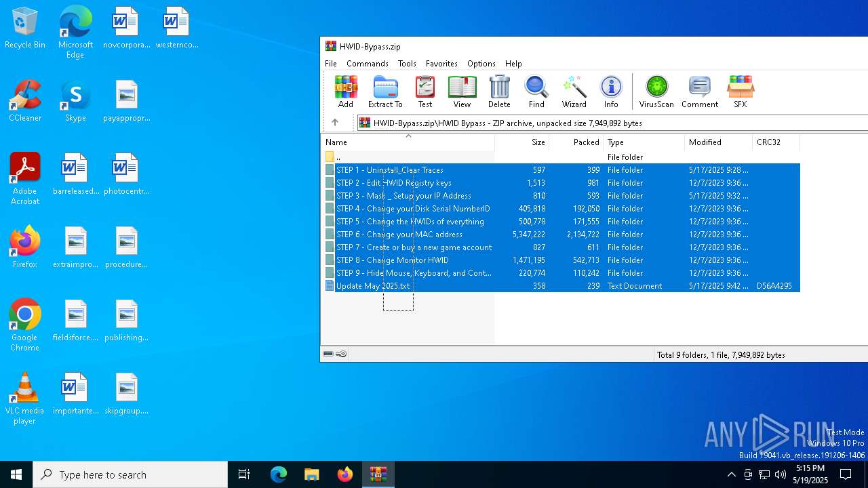The width and height of the screenshot is (868, 488).
Task: Open the Favorites menu
Action: [x=441, y=64]
